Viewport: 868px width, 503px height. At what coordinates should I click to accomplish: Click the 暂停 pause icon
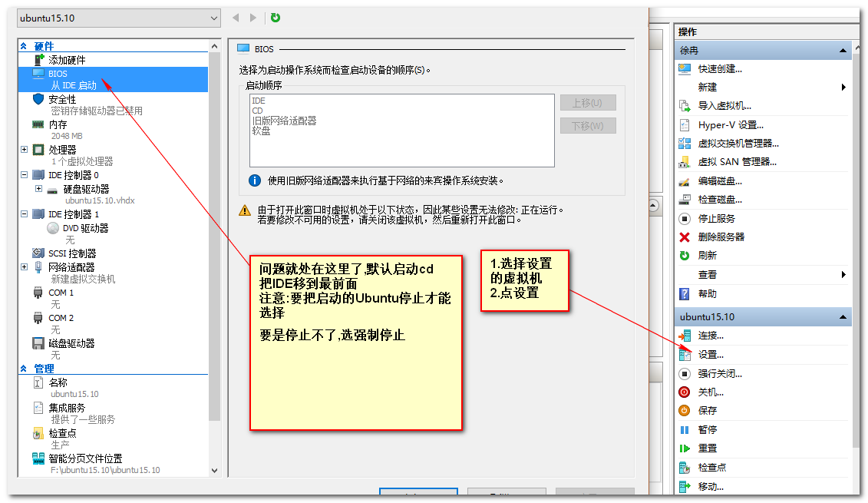(685, 430)
